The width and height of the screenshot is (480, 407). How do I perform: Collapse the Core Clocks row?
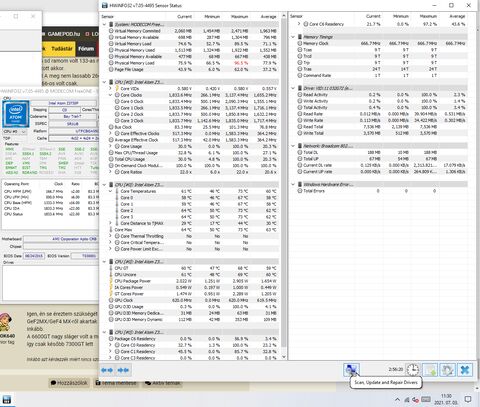[x=110, y=95]
